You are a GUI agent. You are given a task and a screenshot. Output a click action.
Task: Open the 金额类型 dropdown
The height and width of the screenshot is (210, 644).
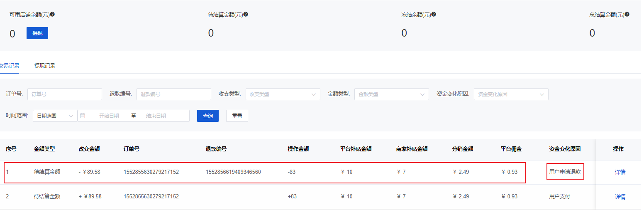click(391, 94)
